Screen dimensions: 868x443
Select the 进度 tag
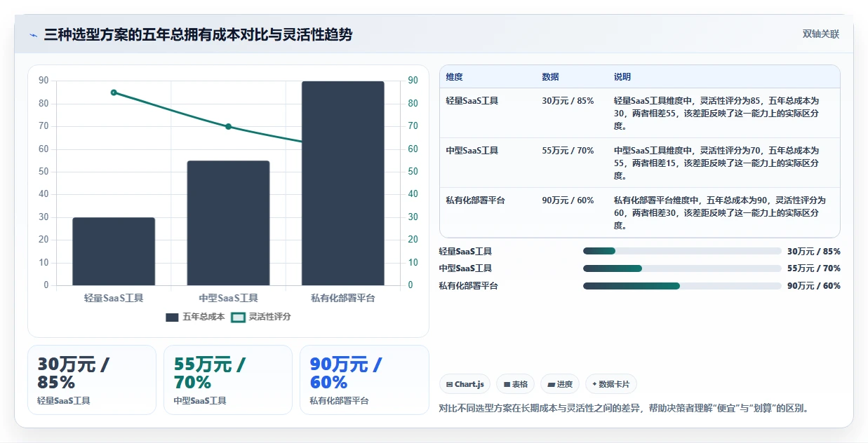(x=560, y=384)
